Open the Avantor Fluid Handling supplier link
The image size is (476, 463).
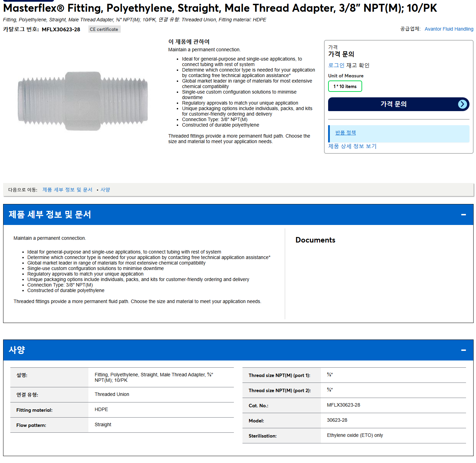(x=449, y=29)
